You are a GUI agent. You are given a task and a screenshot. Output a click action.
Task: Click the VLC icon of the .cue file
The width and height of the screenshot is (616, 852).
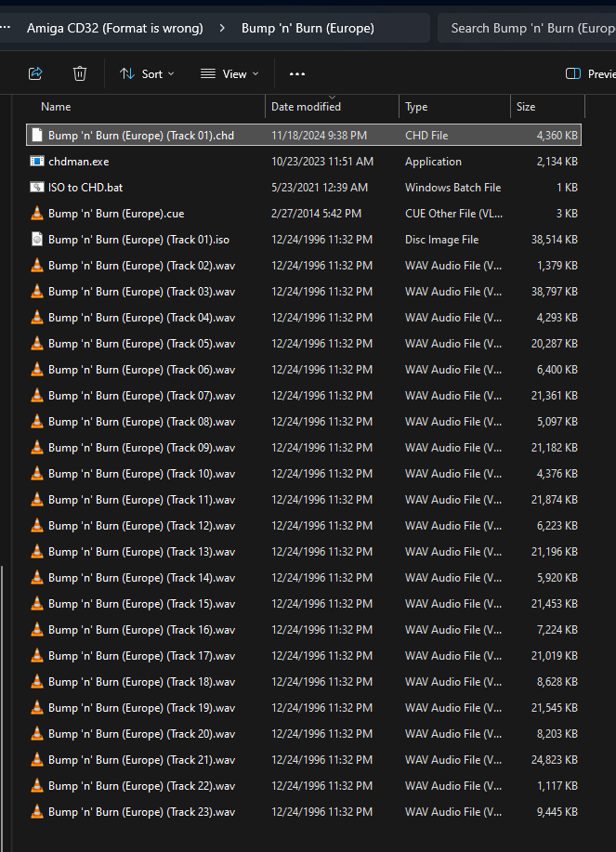pos(37,213)
